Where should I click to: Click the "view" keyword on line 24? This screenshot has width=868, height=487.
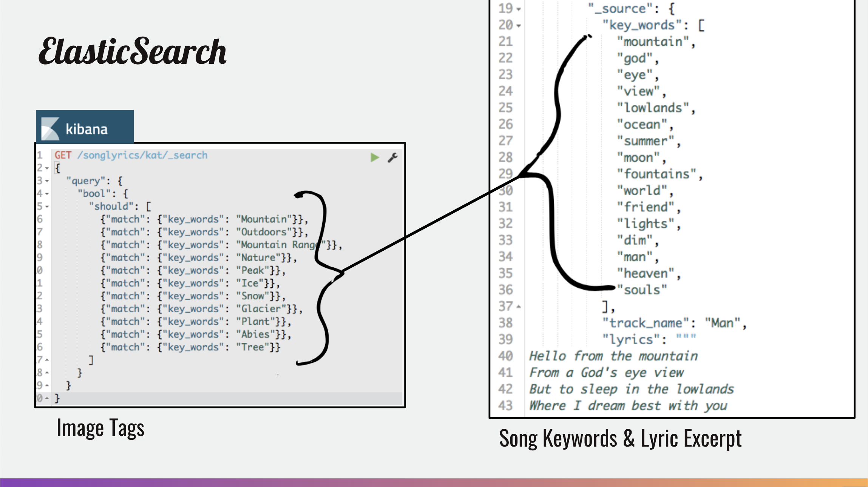tap(638, 91)
